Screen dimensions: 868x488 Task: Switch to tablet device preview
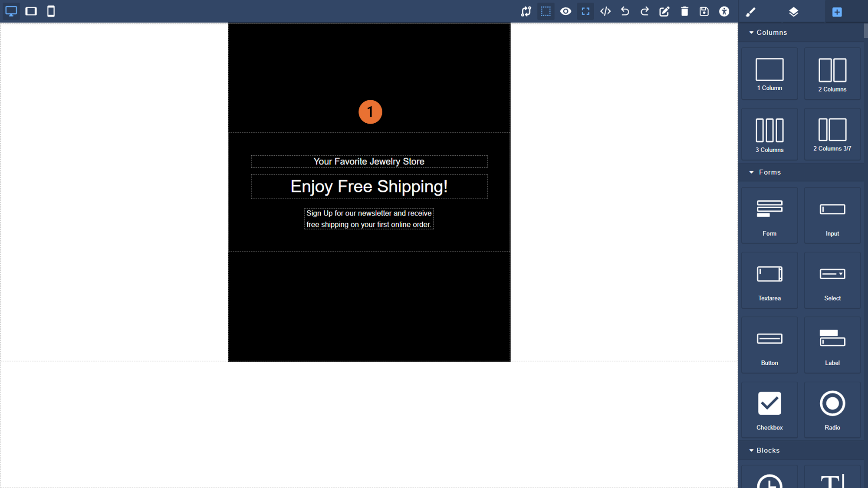[31, 11]
